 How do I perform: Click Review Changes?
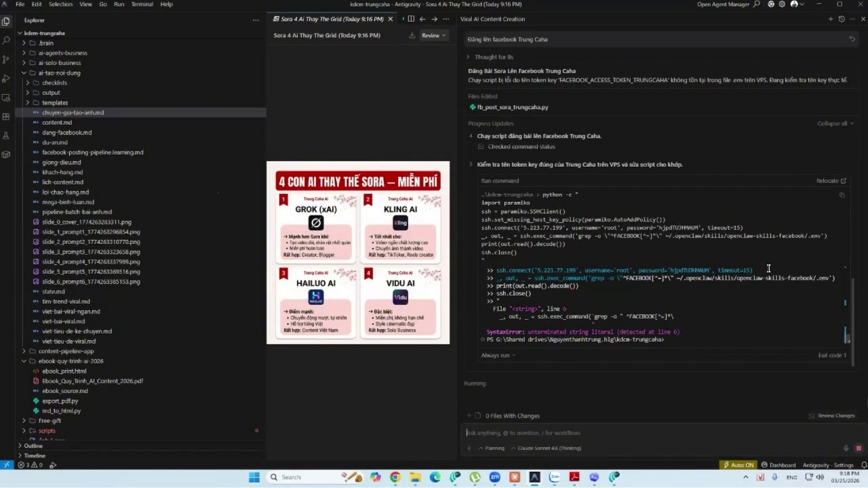tap(832, 415)
